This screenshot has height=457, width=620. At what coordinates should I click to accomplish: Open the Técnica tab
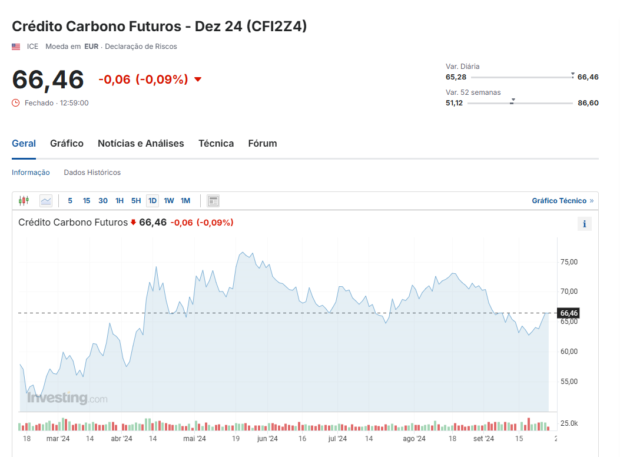(216, 144)
